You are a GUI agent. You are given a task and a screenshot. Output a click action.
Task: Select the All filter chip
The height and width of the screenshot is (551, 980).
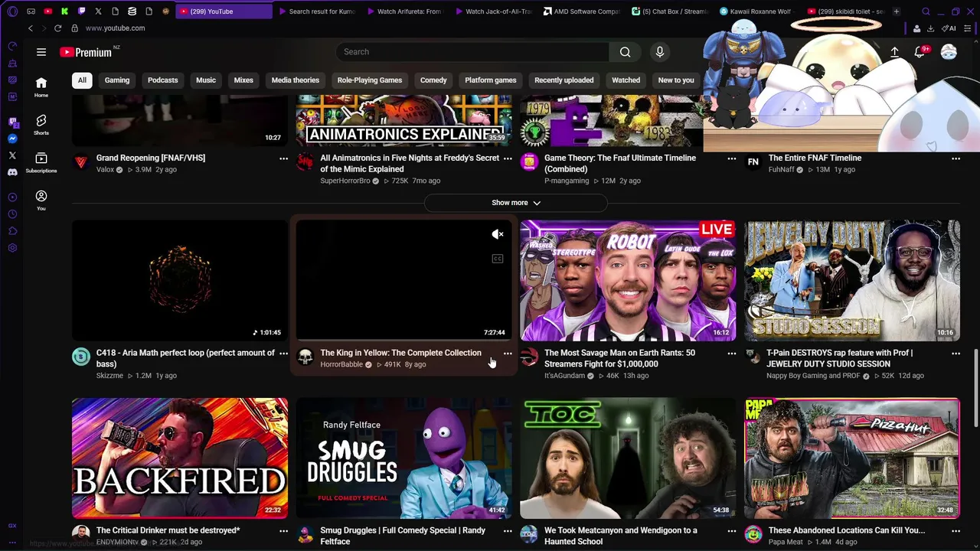[x=82, y=80]
